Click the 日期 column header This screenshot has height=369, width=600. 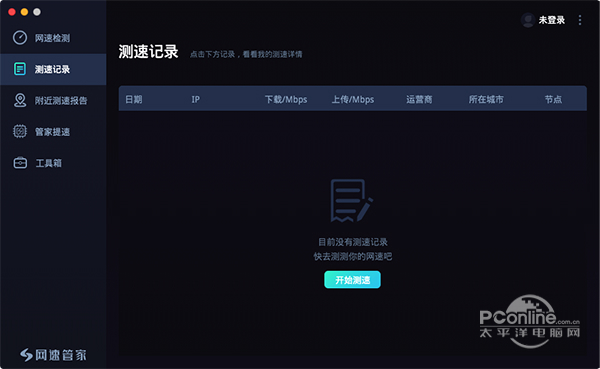pos(134,100)
